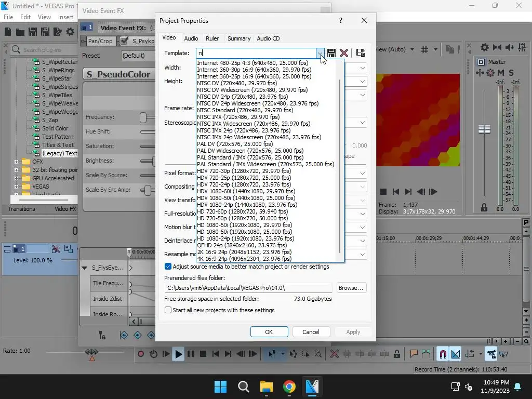This screenshot has height=399, width=532.
Task: Open the notifications bell in system tray
Action: [x=518, y=387]
